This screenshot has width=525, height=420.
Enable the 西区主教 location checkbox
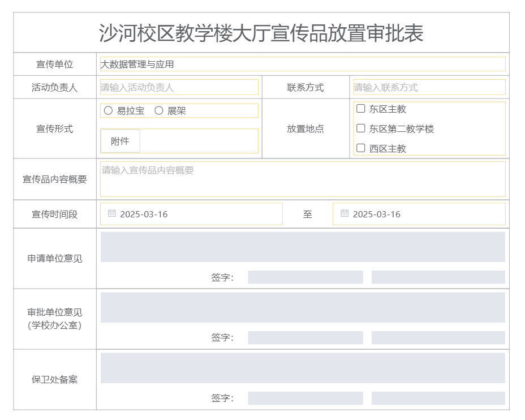point(360,148)
